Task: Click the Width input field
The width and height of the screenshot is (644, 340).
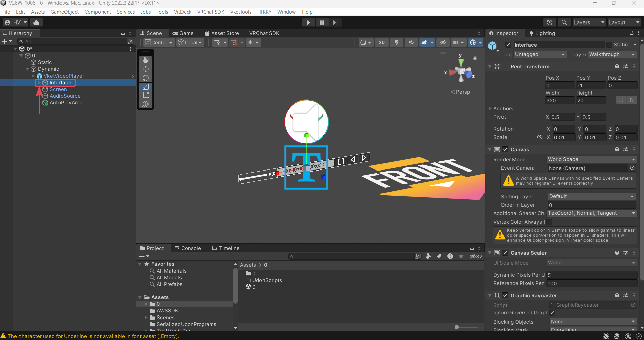Action: [560, 100]
